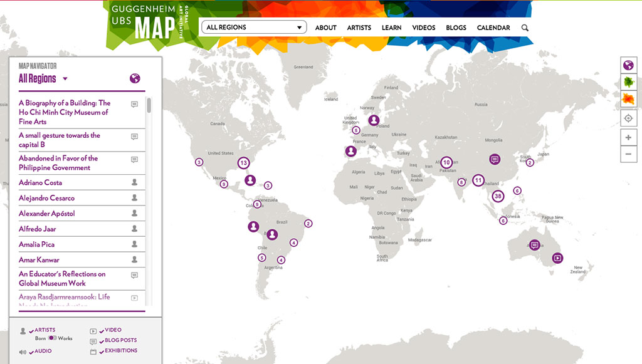This screenshot has height=364, width=642.
Task: Open the Adriano Costa artist link
Action: 40,183
